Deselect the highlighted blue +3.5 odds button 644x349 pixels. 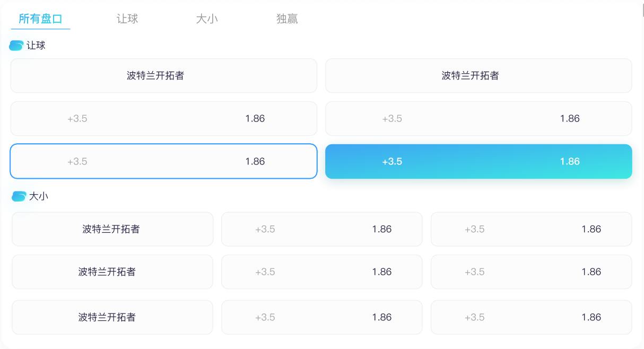478,161
